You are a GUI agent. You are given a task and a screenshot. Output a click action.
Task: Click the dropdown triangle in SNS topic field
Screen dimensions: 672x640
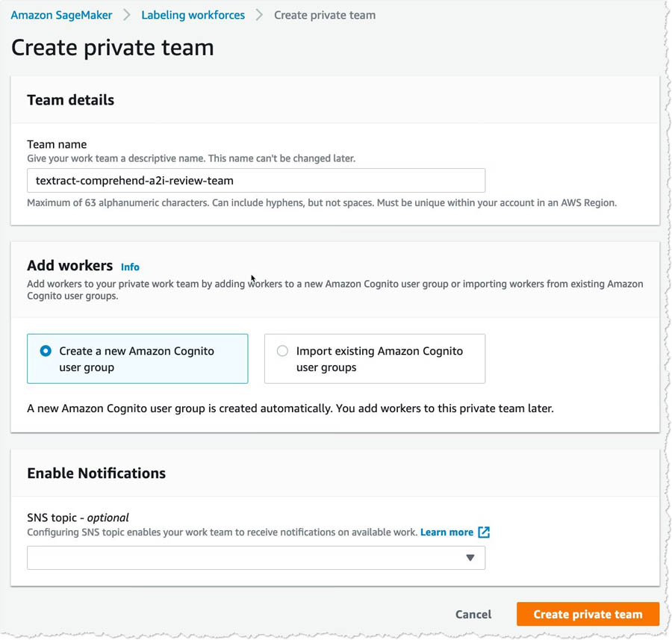(x=470, y=558)
